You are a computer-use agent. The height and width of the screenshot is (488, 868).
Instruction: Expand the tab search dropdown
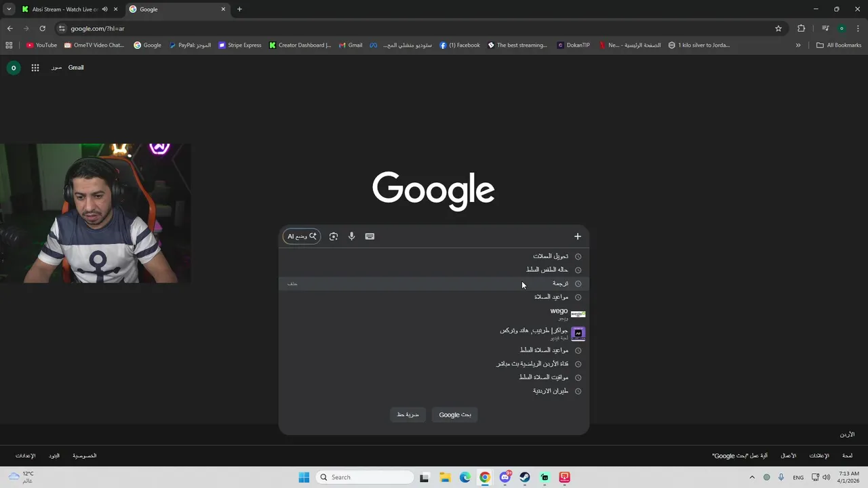point(9,9)
